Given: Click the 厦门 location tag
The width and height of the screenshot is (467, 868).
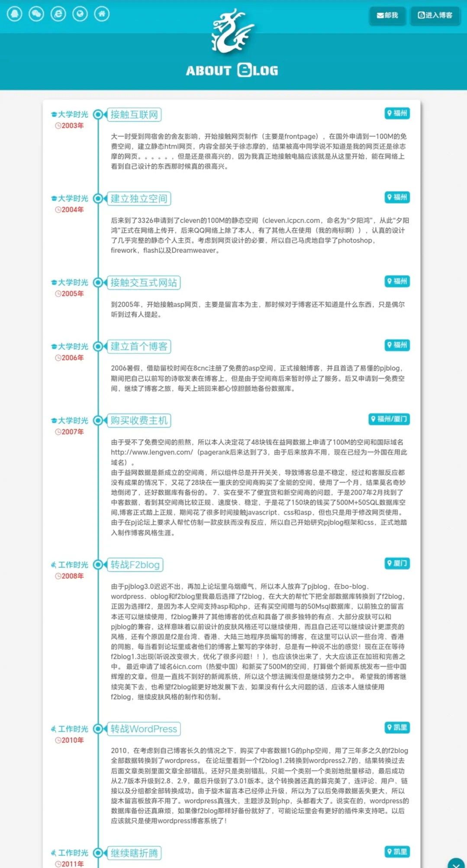Looking at the screenshot, I should point(397,564).
